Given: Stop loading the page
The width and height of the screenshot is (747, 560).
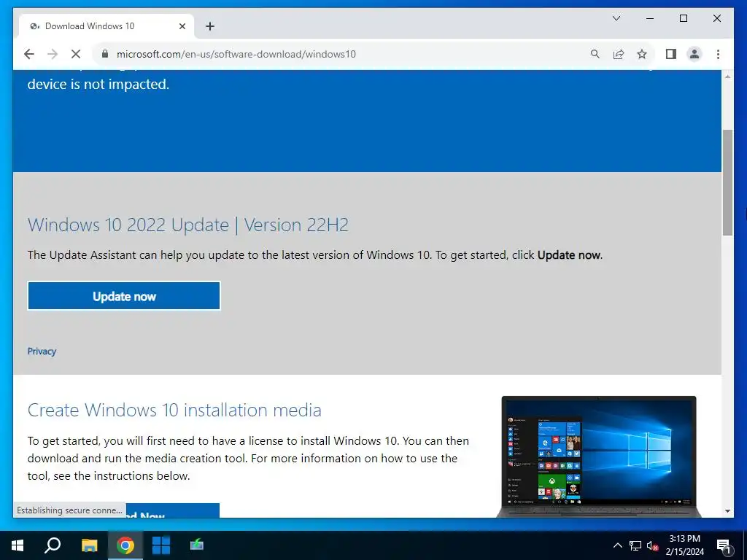Looking at the screenshot, I should click(76, 54).
